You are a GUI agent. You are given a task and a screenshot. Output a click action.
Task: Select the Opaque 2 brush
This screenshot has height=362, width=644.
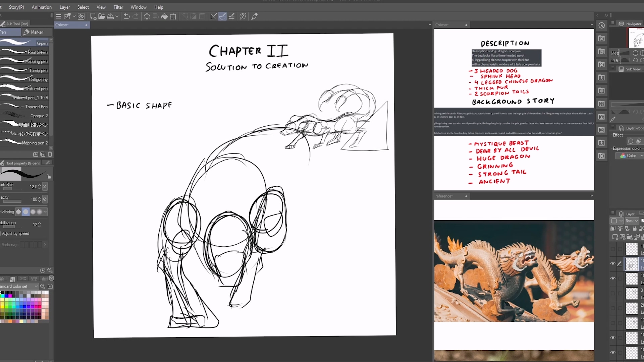pos(24,116)
